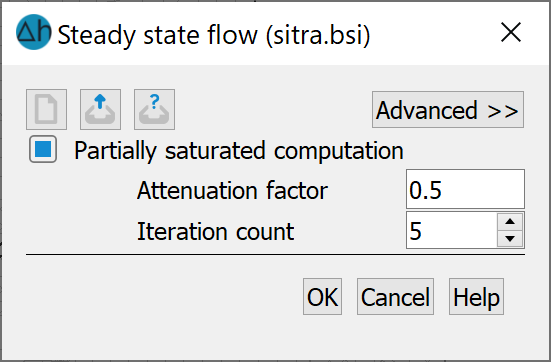Toggle the Partially saturated computation checkbox
The image size is (551, 362).
[x=43, y=149]
